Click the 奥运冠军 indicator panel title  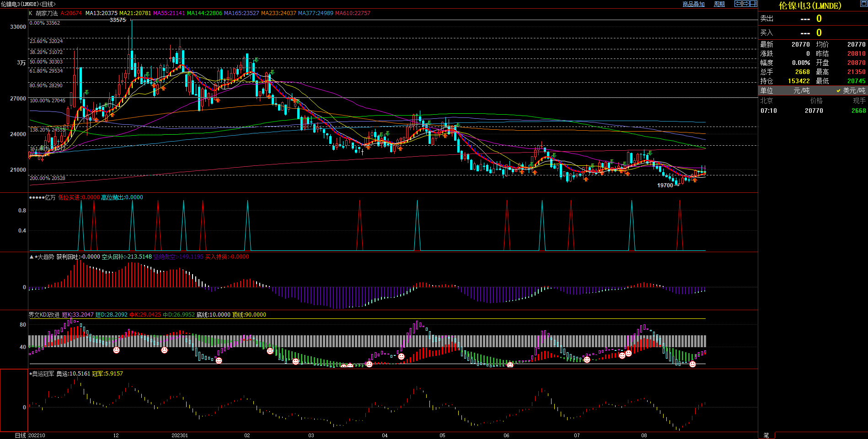pos(43,374)
